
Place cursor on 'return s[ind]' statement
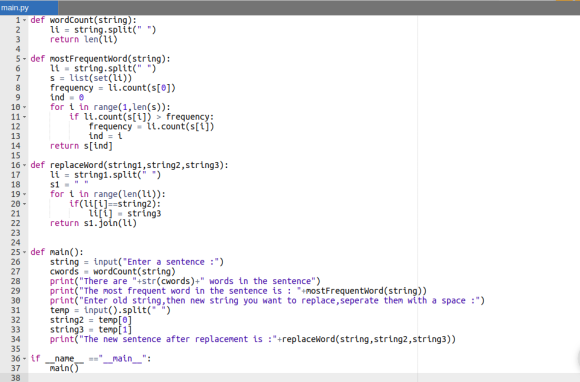[81, 146]
